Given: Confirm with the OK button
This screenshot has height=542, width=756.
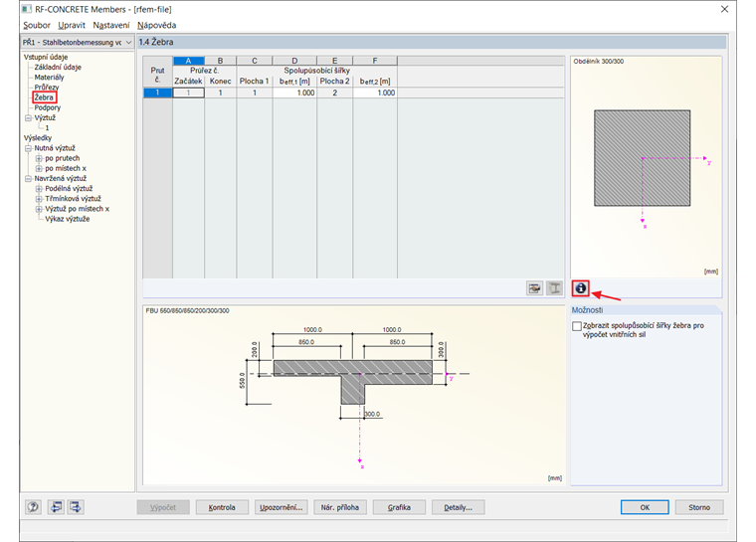Looking at the screenshot, I should pyautogui.click(x=645, y=507).
